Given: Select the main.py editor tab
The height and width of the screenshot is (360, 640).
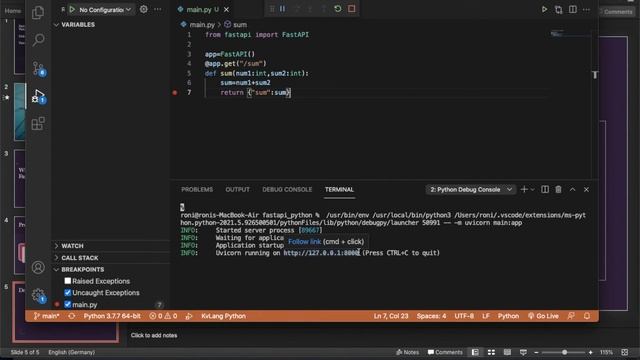Looking at the screenshot, I should pos(199,9).
